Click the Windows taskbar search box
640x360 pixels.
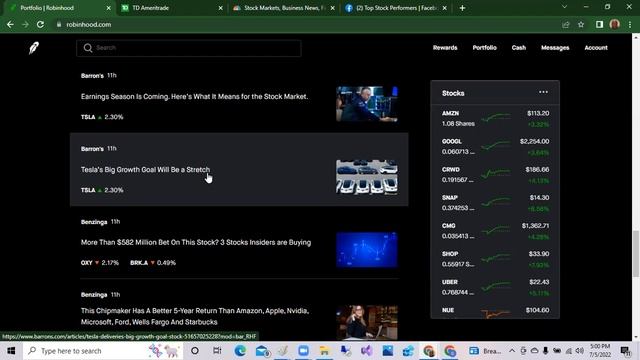coord(104,351)
